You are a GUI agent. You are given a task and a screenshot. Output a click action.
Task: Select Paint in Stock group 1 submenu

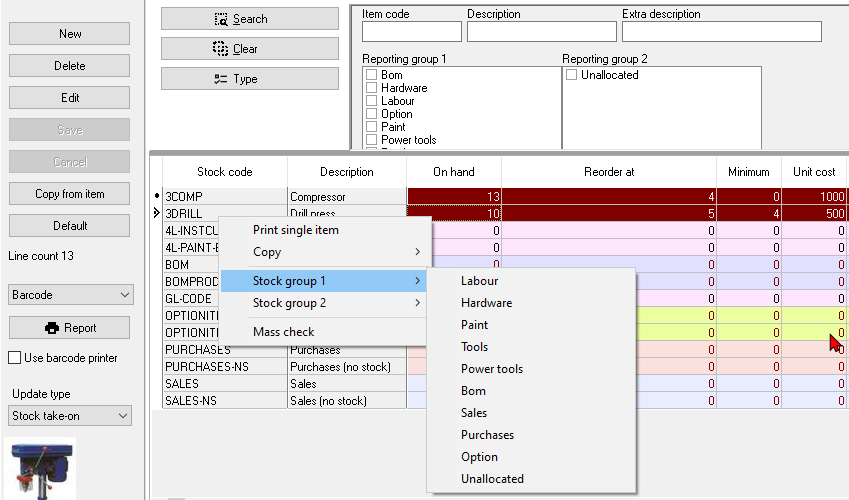[x=531, y=325]
